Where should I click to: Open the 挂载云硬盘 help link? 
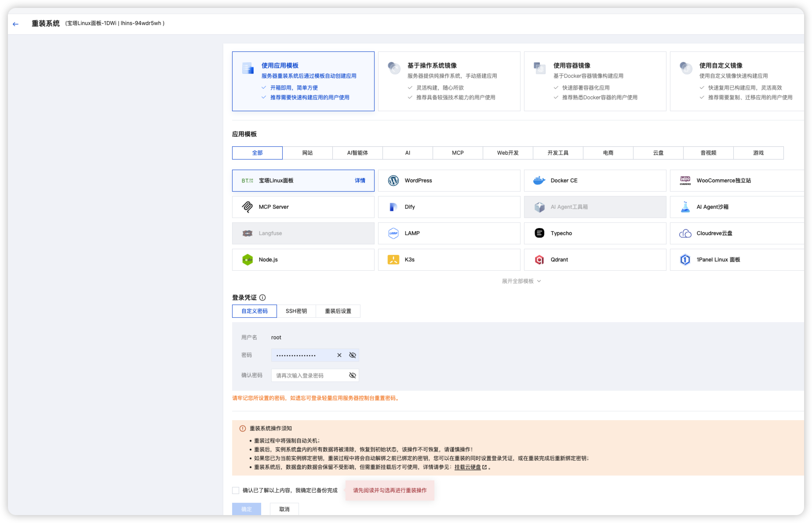(468, 467)
